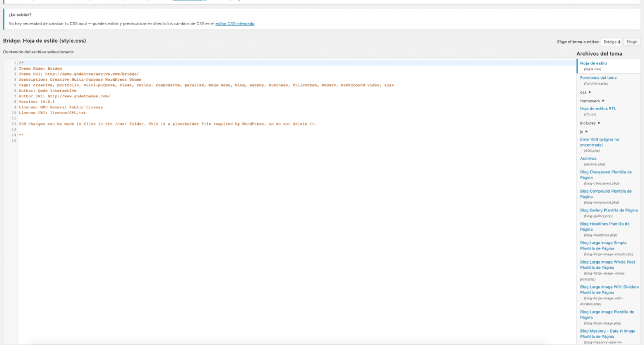This screenshot has width=644, height=345.
Task: Open Blog Compound Plantilla de Página
Action: pos(606,194)
